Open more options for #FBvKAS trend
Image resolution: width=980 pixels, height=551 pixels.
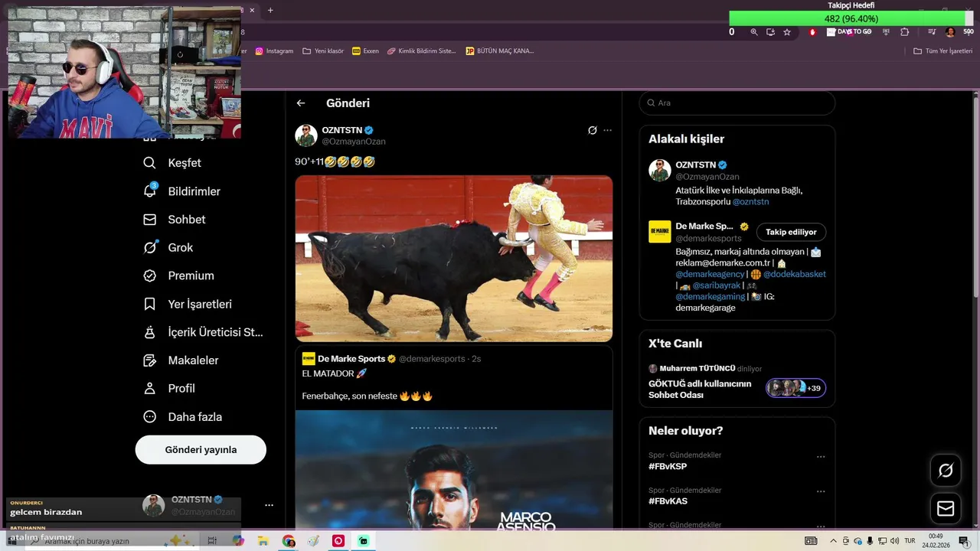tap(821, 491)
